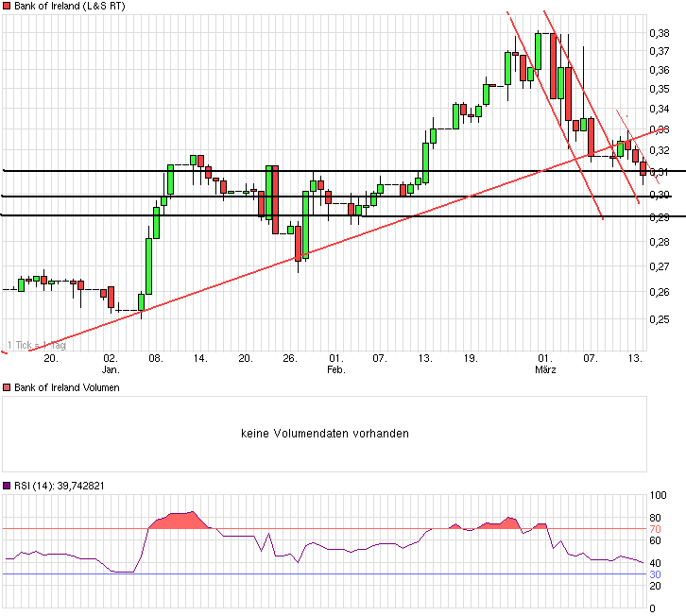Click the Bank of Ireland Volumen label
This screenshot has height=616, width=686.
click(x=66, y=387)
